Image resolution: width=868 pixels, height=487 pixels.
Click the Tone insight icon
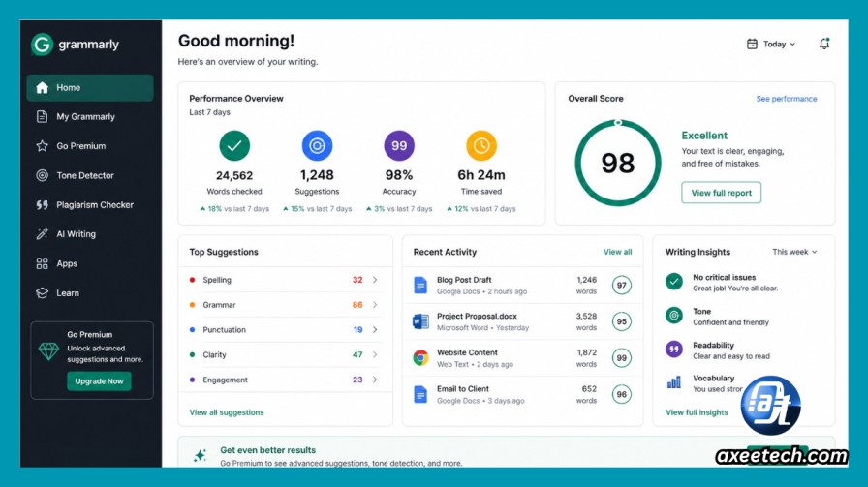coord(673,316)
